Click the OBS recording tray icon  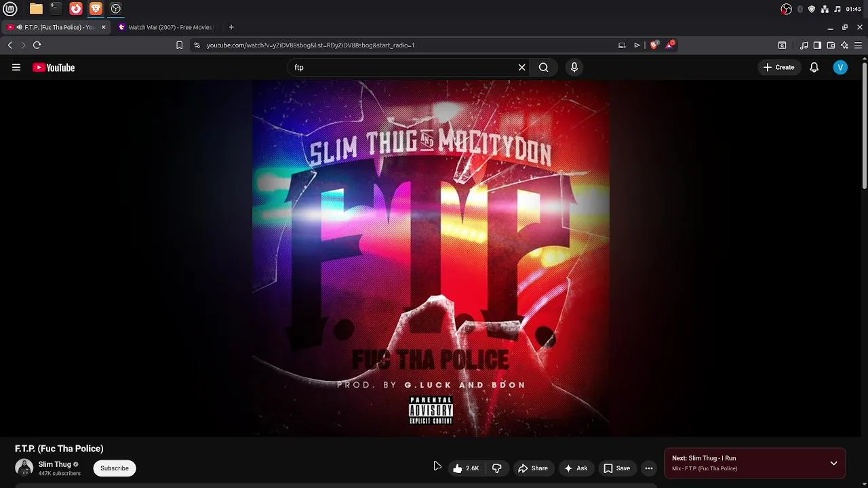(786, 9)
